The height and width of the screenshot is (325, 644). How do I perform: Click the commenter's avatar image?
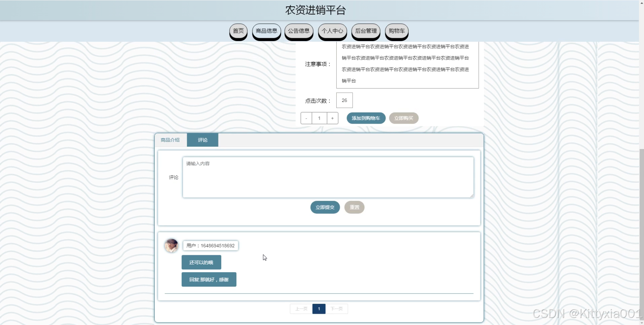pyautogui.click(x=171, y=245)
